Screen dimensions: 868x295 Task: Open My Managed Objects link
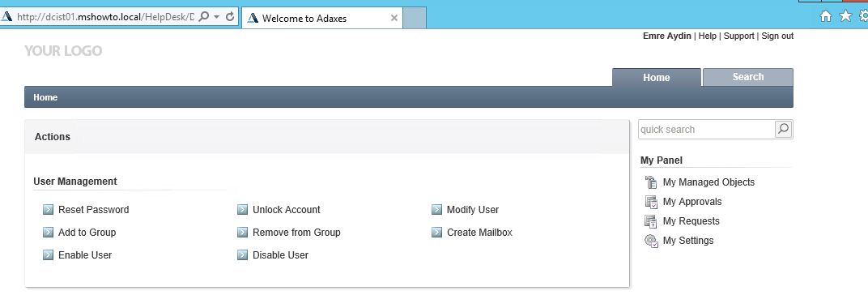(x=708, y=182)
